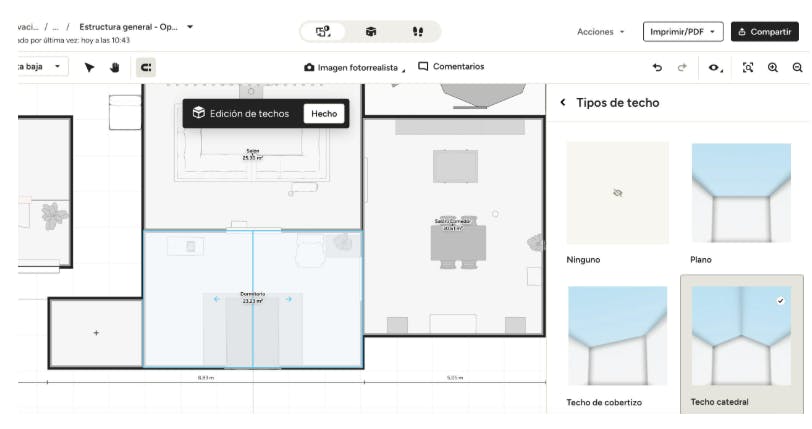The width and height of the screenshot is (812, 429).
Task: Fit the plan to the screen
Action: point(748,67)
